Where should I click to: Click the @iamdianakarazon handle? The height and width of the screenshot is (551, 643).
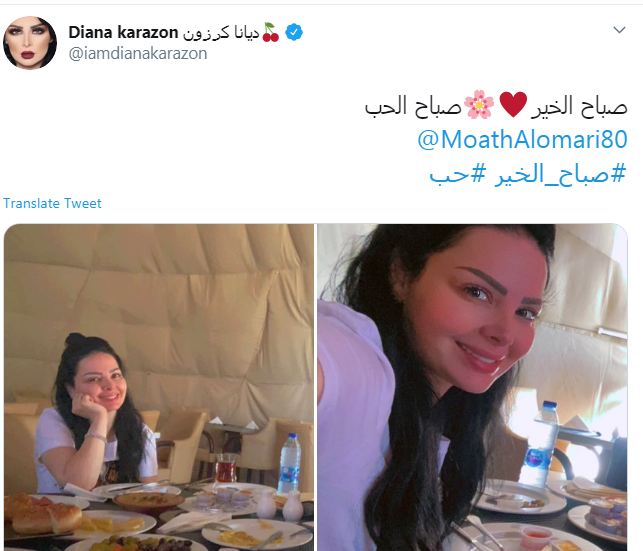pyautogui.click(x=138, y=54)
